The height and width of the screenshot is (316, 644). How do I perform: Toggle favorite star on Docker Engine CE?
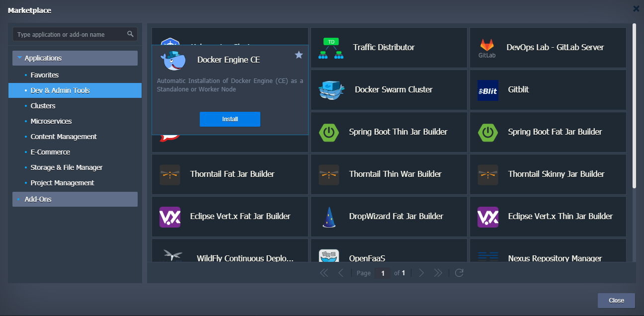[x=299, y=55]
